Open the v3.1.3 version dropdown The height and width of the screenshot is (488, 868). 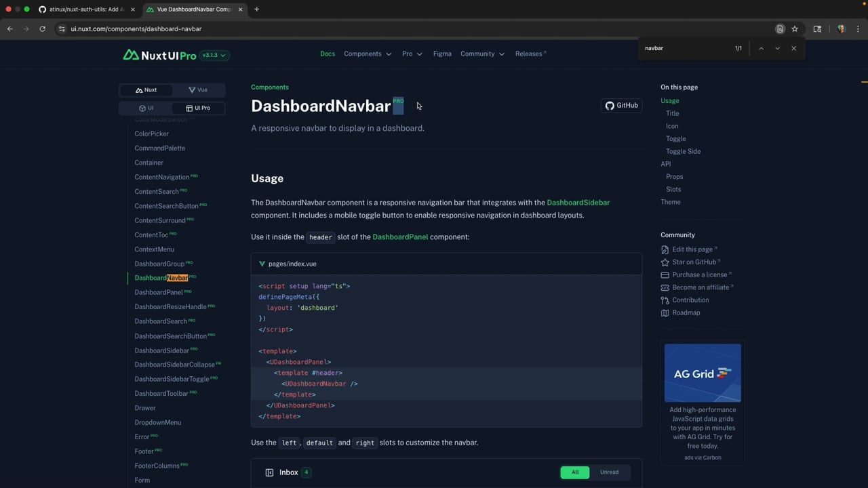pos(214,55)
